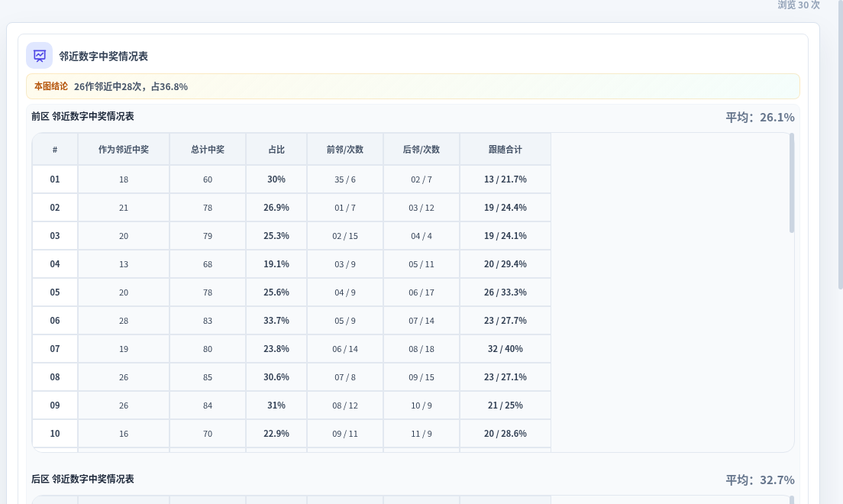Image resolution: width=843 pixels, height=504 pixels.
Task: Click the 25.3% ratio cell
Action: point(276,236)
